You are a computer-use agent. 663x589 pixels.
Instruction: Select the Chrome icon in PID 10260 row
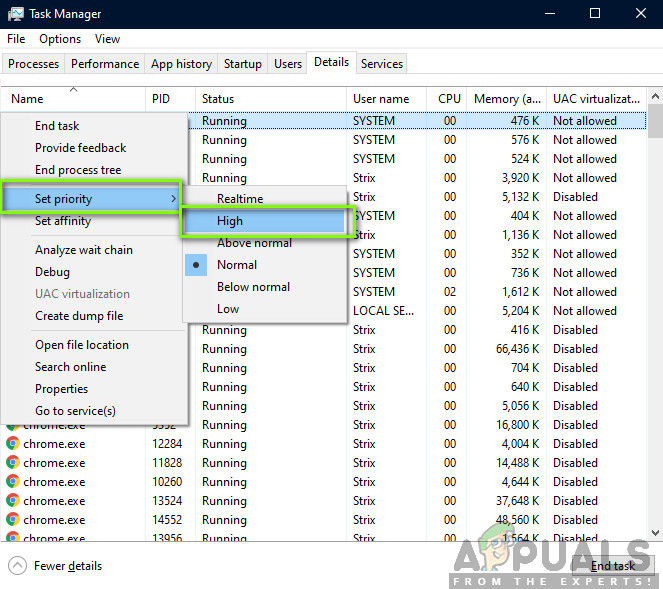pos(12,482)
